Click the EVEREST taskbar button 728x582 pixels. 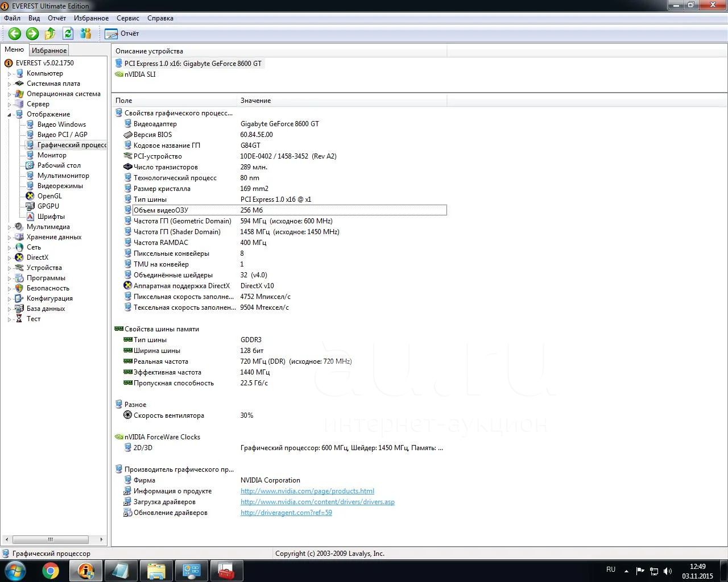[x=86, y=571]
